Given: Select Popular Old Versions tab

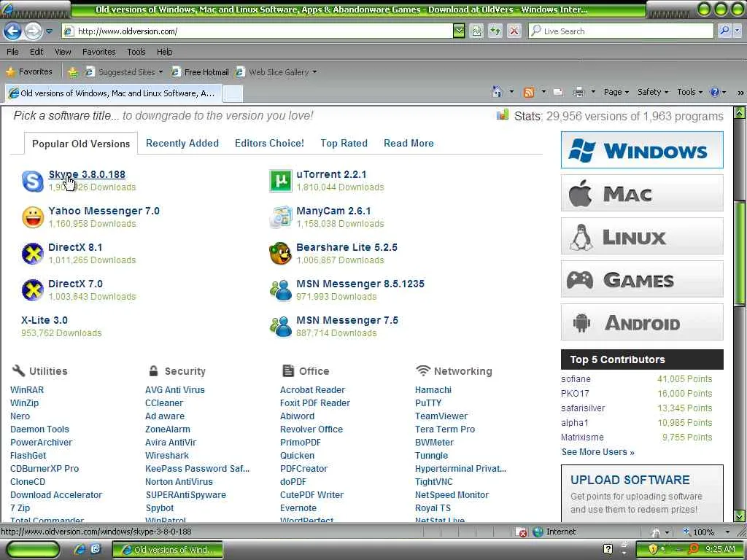Looking at the screenshot, I should pos(81,144).
